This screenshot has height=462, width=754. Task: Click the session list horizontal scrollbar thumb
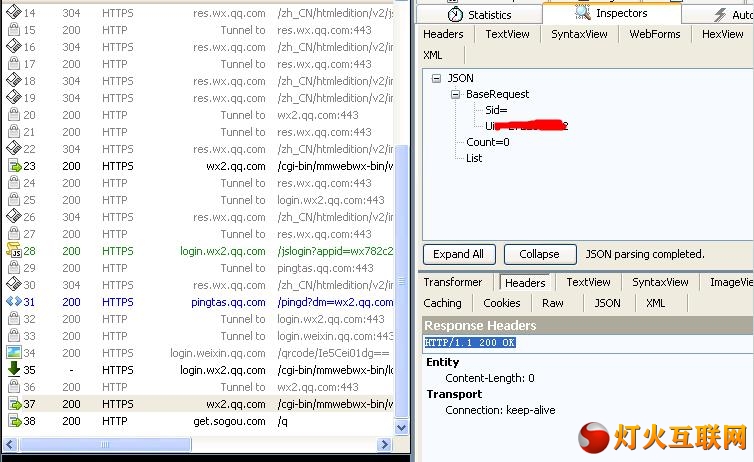coord(105,444)
